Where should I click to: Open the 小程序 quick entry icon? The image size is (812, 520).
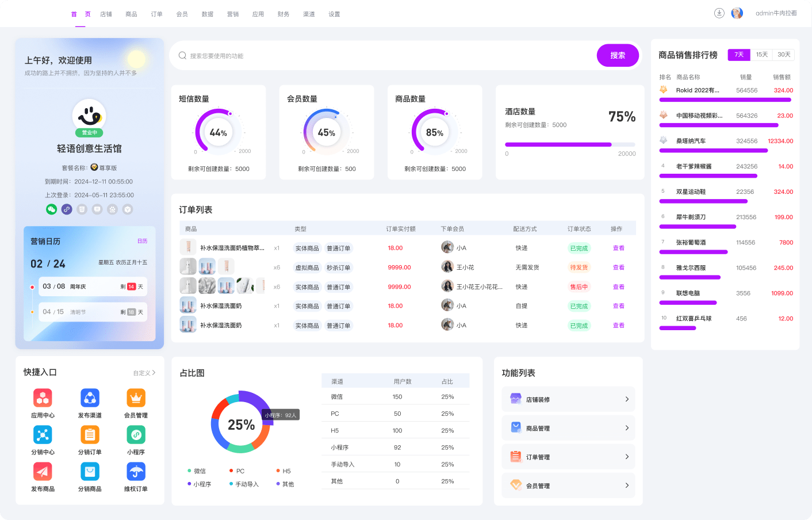[x=136, y=435]
